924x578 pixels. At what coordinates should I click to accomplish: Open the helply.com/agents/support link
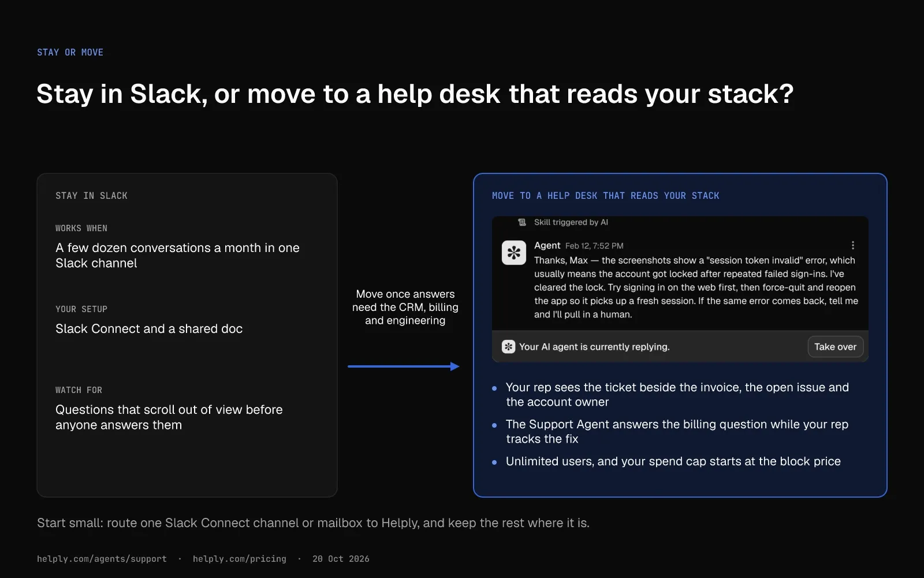click(x=102, y=559)
